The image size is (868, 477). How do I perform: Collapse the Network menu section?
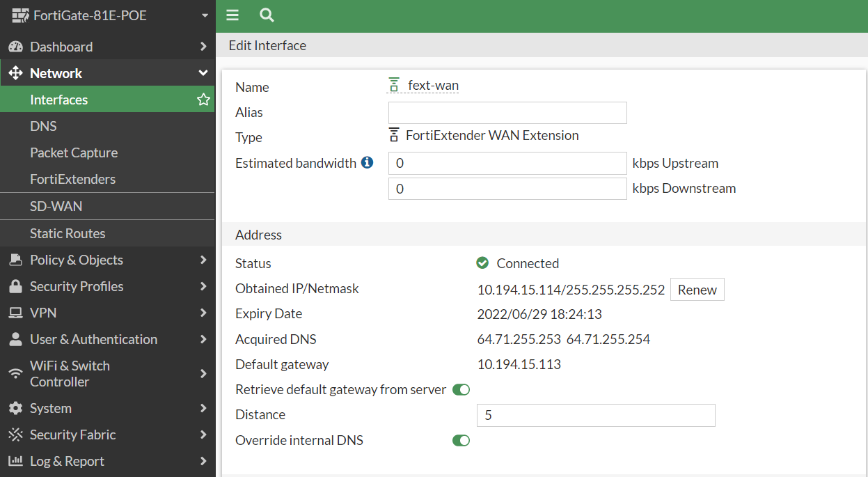203,73
